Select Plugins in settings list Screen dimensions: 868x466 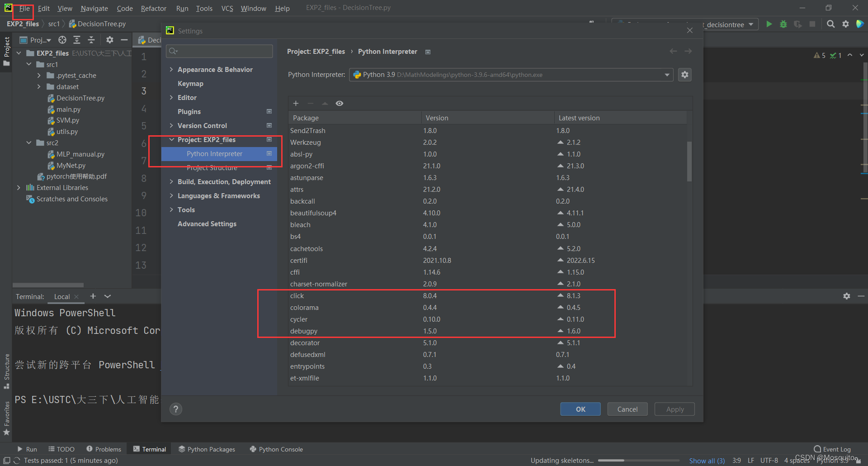(189, 111)
